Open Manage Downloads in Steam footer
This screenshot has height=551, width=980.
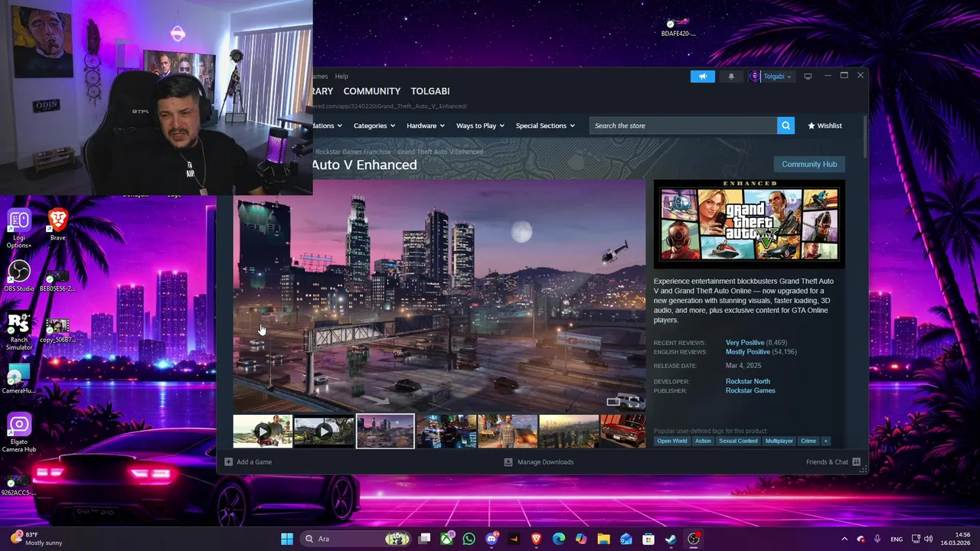pyautogui.click(x=539, y=461)
